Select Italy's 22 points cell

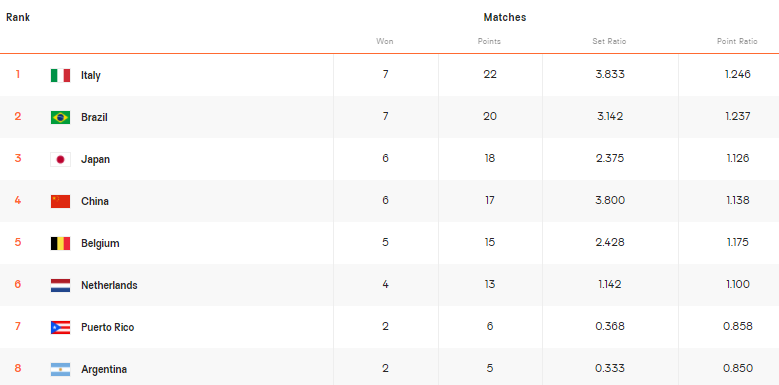(490, 75)
